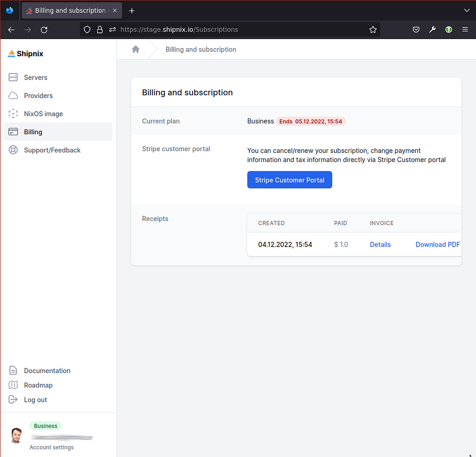Click the INVOICE column header
Viewport: 476px width, 457px height.
click(382, 223)
